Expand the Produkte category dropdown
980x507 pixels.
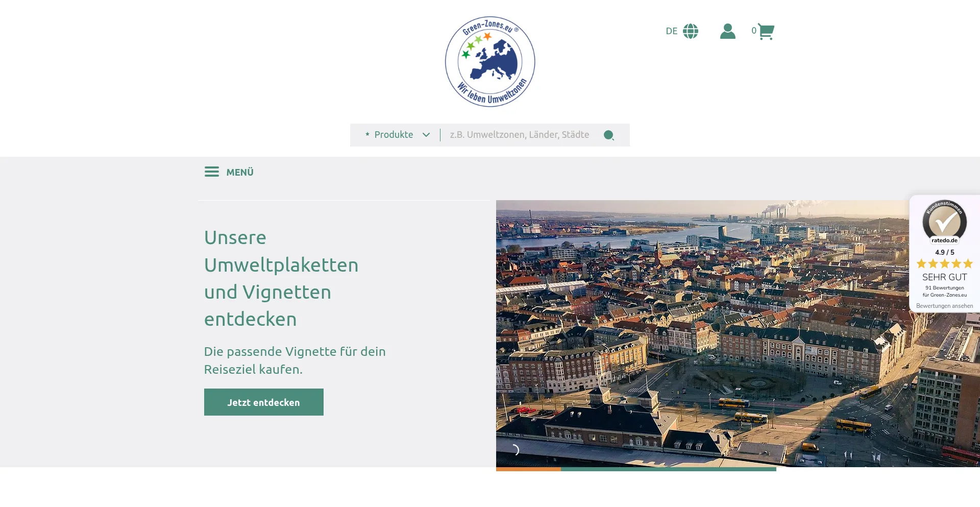394,135
